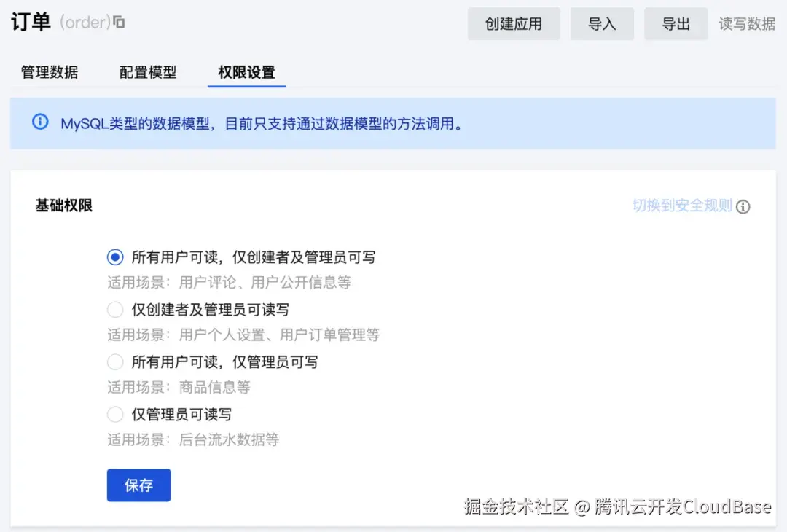Click the 基础权限 section heading
The image size is (787, 532).
pyautogui.click(x=63, y=205)
